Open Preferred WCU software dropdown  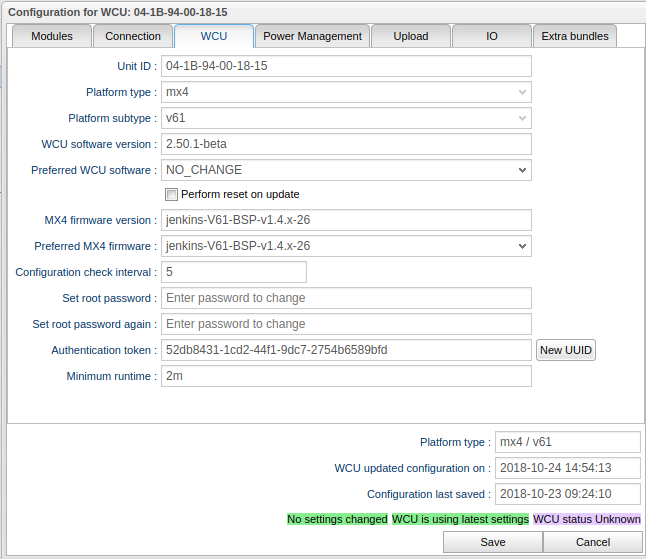tap(345, 170)
